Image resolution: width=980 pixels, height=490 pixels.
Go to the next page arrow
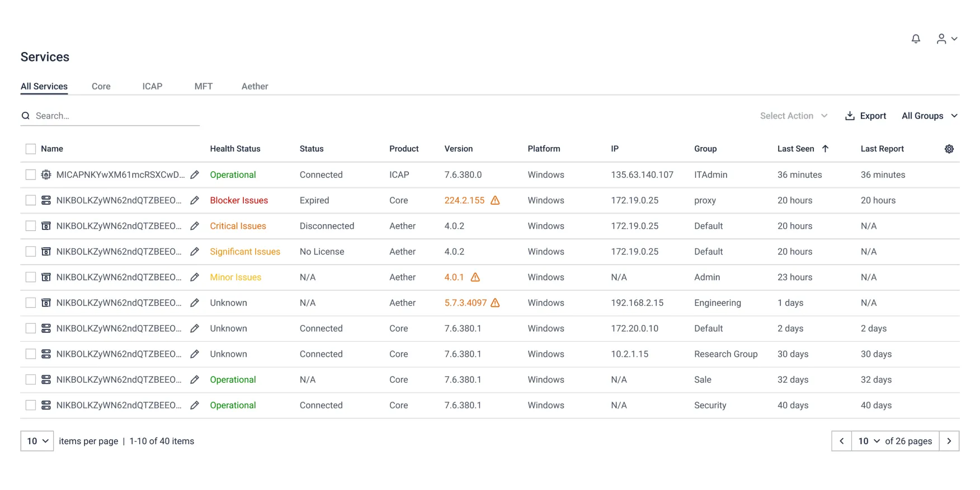(x=949, y=441)
